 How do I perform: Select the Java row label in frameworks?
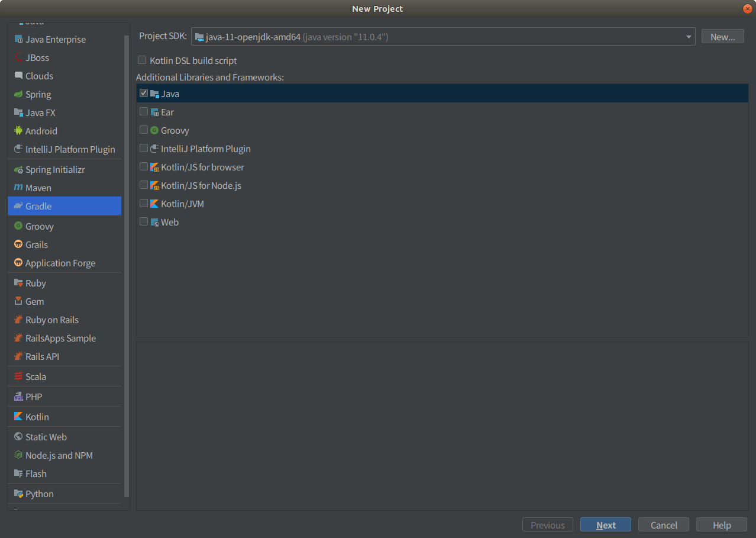170,94
